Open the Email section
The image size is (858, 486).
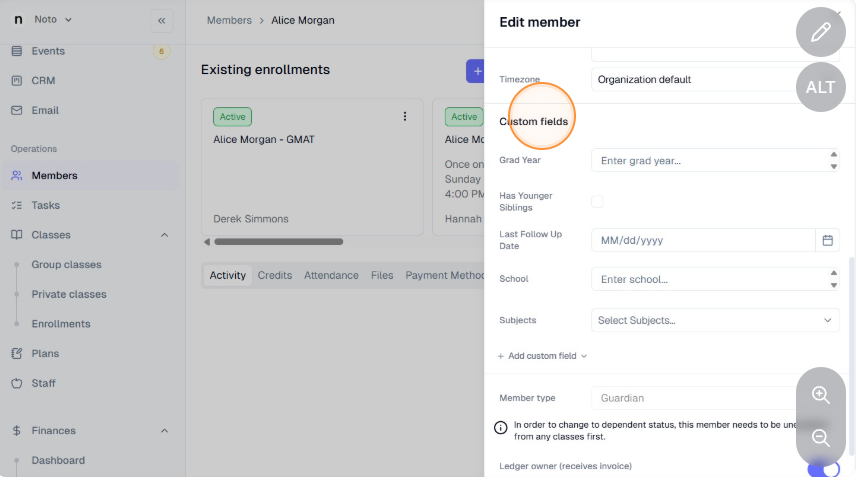[45, 110]
